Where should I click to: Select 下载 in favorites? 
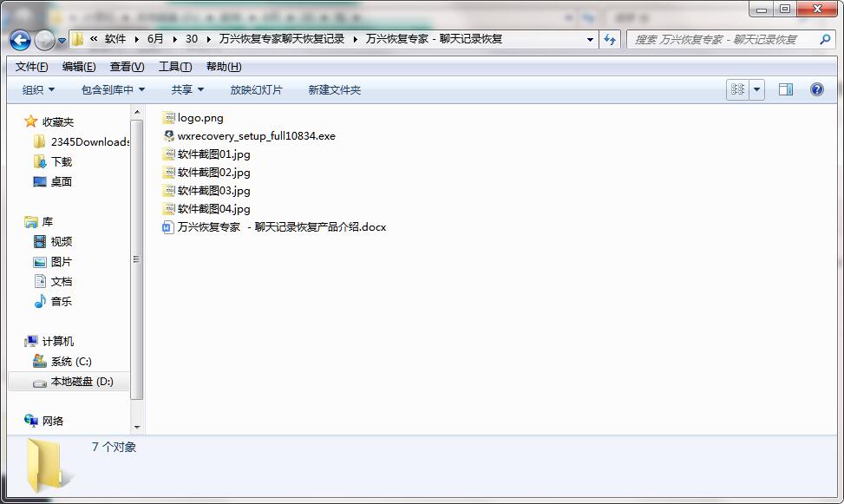[x=62, y=162]
